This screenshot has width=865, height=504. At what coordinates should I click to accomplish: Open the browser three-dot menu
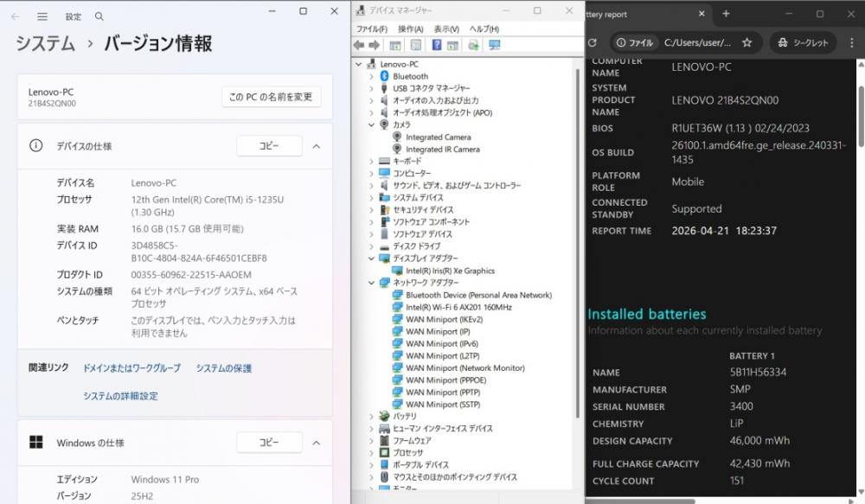(852, 42)
